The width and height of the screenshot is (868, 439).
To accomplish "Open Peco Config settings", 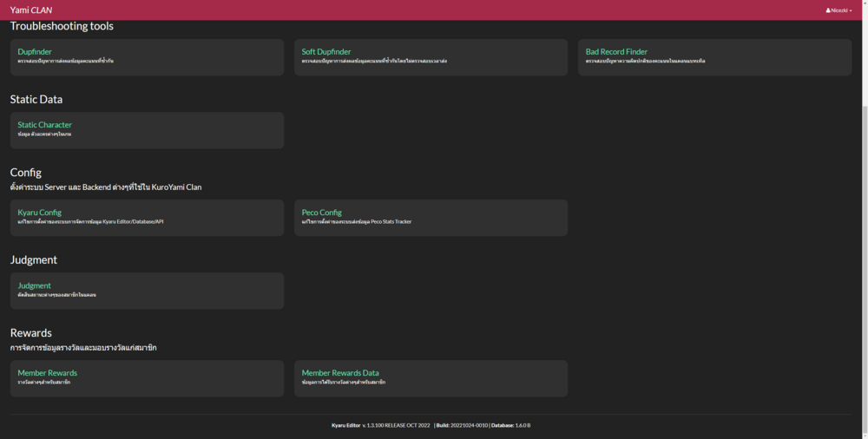I will (321, 213).
